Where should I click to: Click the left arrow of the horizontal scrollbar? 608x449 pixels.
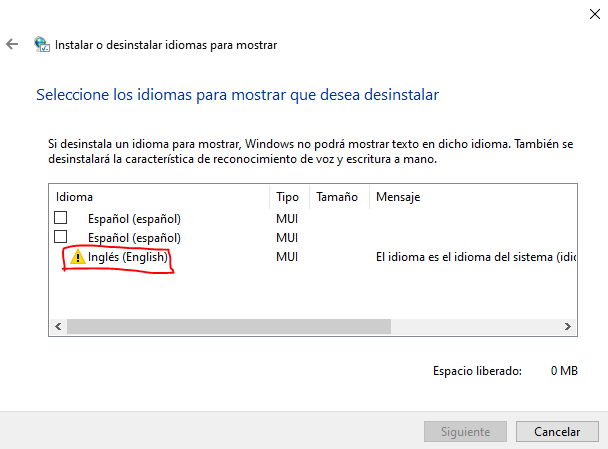click(x=58, y=326)
